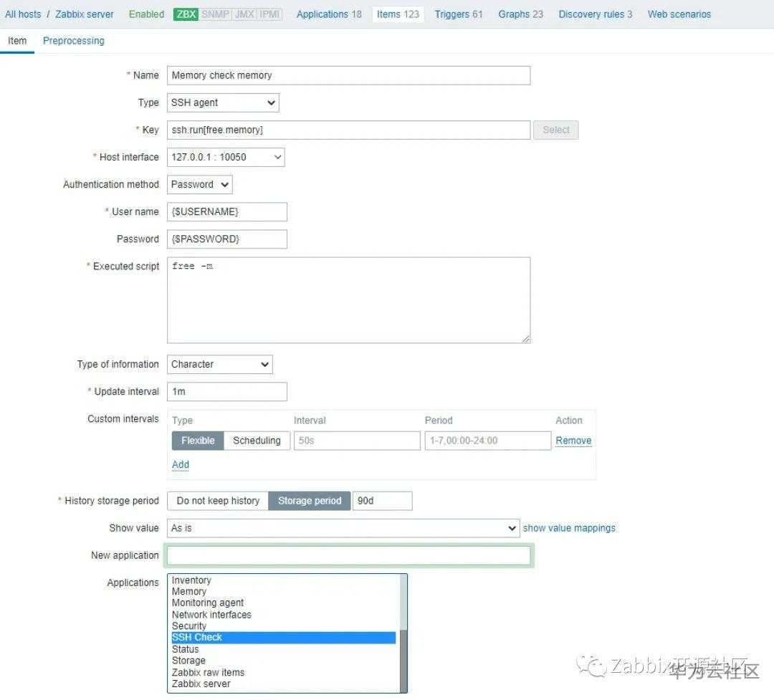Open the Authentication method dropdown
This screenshot has height=700, width=774.
(199, 185)
